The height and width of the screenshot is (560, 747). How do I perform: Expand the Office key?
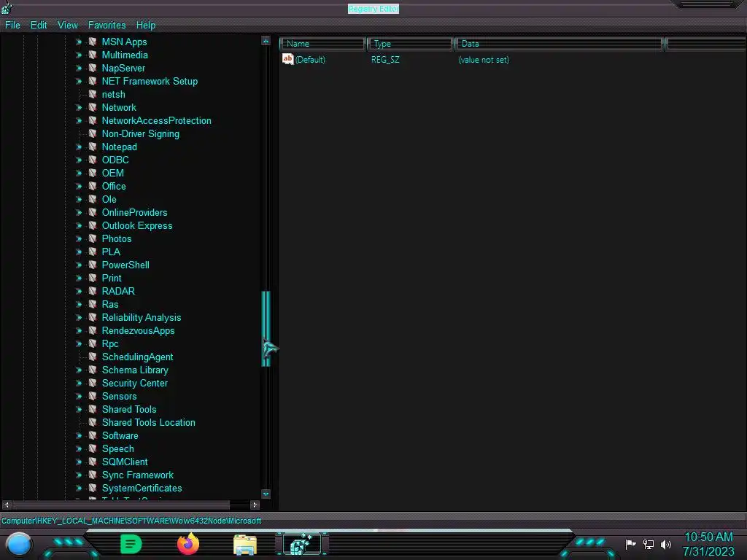(79, 186)
